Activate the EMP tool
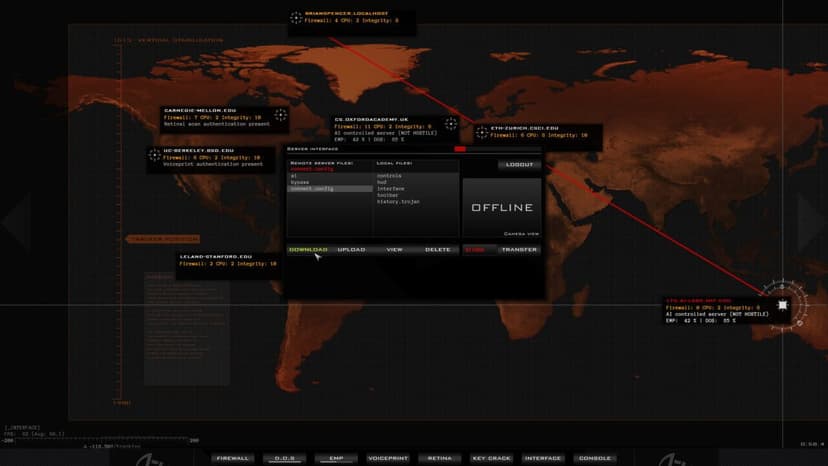 (336, 458)
